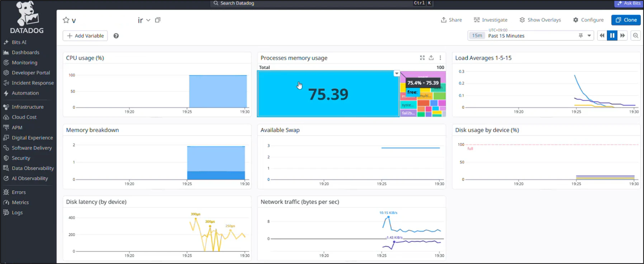Image resolution: width=644 pixels, height=264 pixels.
Task: Pin the selected time range
Action: (581, 36)
